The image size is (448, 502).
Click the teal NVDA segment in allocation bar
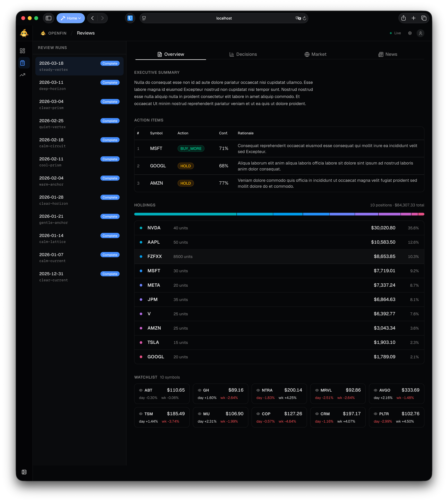(x=185, y=214)
